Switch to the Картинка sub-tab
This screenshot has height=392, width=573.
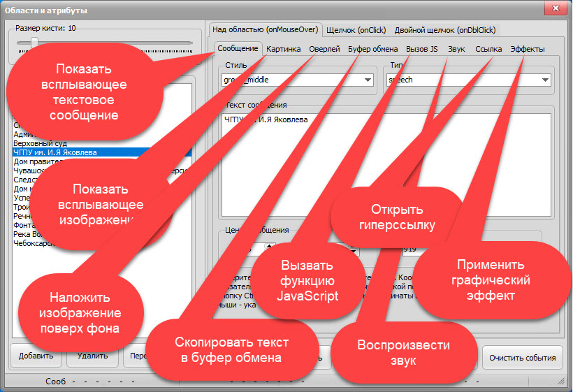coord(284,49)
